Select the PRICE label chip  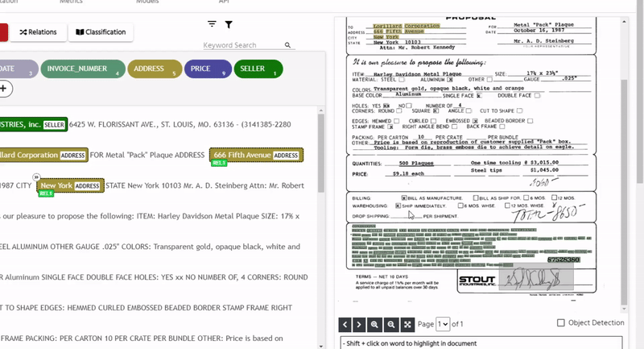coord(208,69)
